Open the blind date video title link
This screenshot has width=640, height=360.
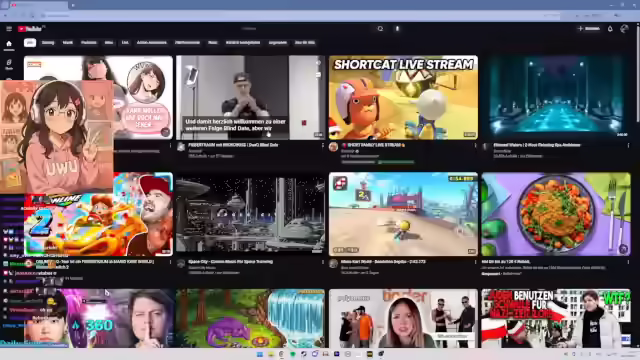tap(233, 145)
